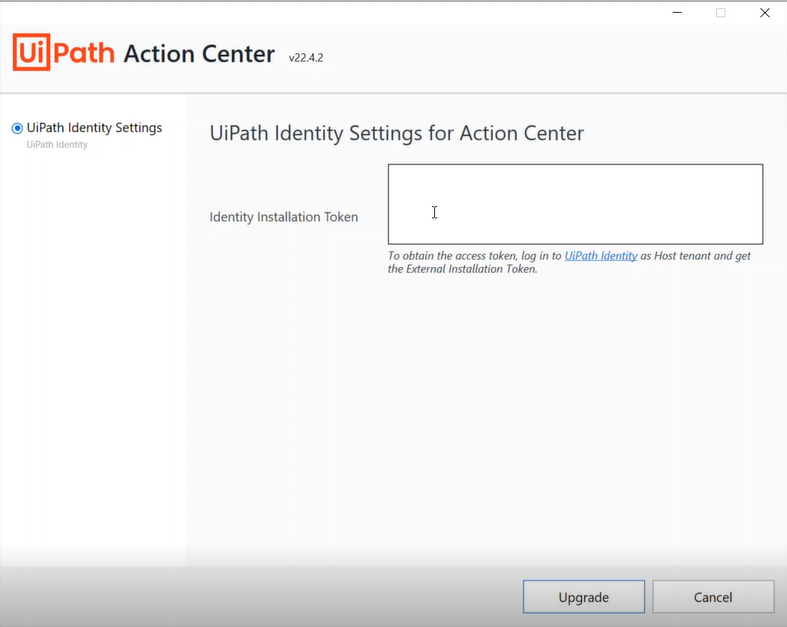Click the v22.4.2 version label
787x627 pixels.
pos(305,58)
